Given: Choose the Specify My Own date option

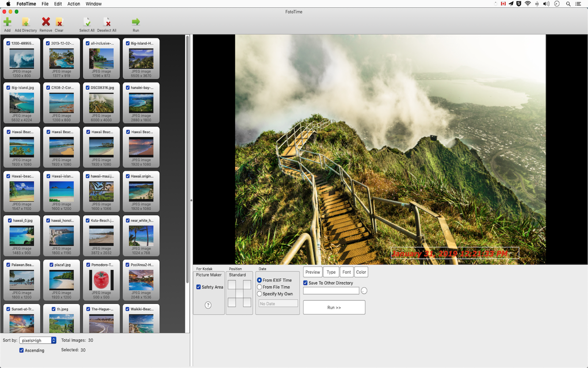Looking at the screenshot, I should pyautogui.click(x=260, y=294).
